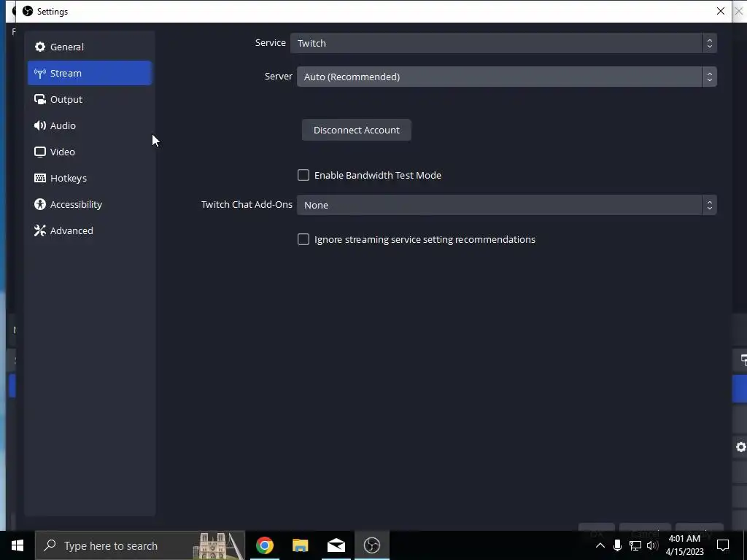Expand the Twitch Chat Add-Ons dropdown

point(506,205)
